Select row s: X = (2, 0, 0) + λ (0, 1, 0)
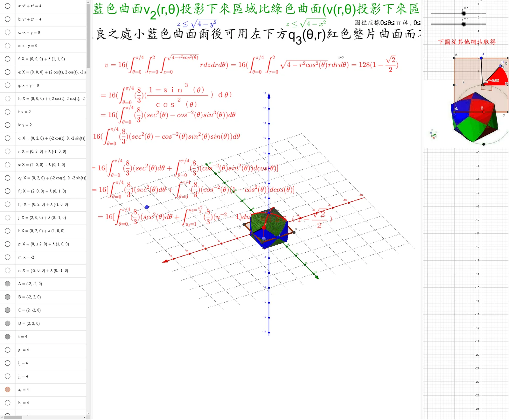The image size is (509, 420). pos(51,165)
